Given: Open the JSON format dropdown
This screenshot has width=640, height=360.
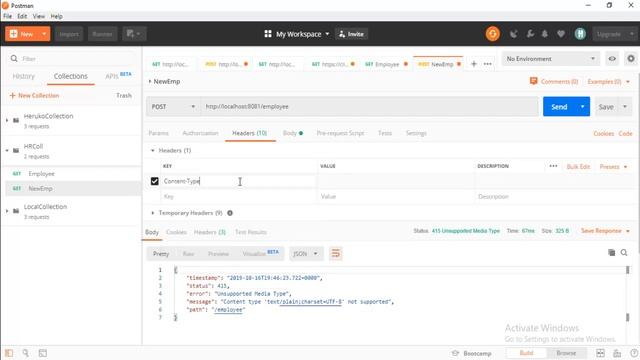Looking at the screenshot, I should [306, 253].
